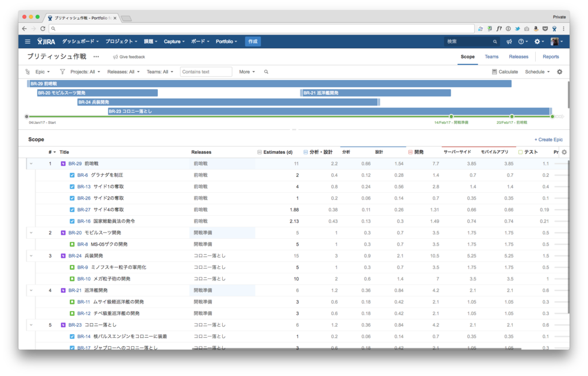The image size is (588, 376).
Task: Open the feedback megaphone in header
Action: click(x=509, y=41)
